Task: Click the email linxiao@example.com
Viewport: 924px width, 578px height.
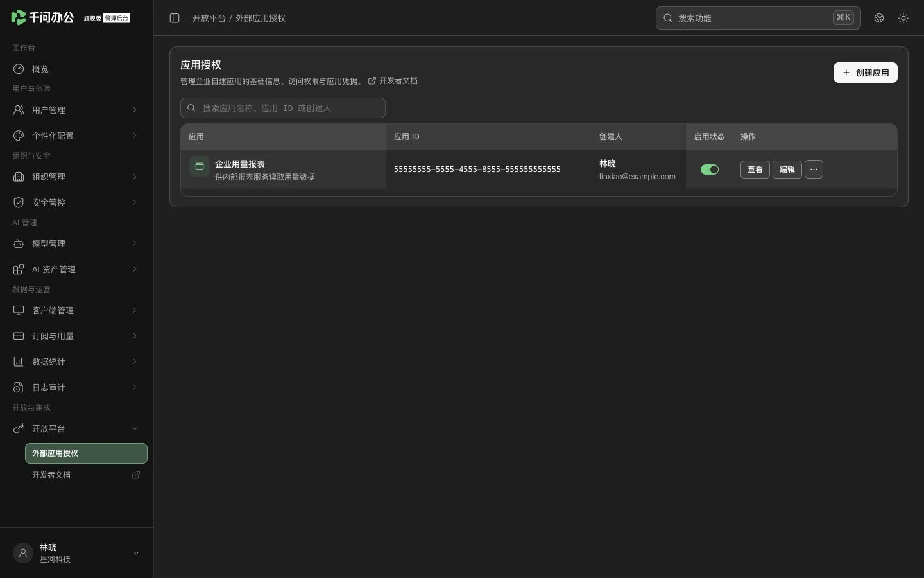Action: pyautogui.click(x=637, y=177)
